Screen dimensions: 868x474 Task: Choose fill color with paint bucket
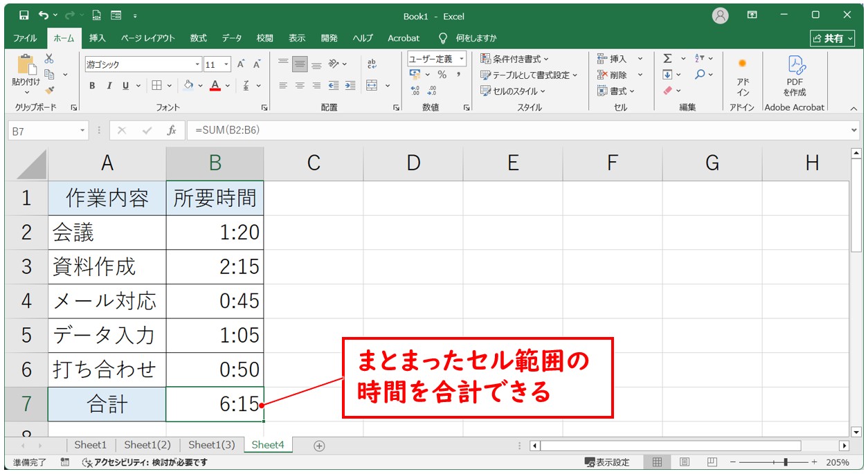coord(188,86)
